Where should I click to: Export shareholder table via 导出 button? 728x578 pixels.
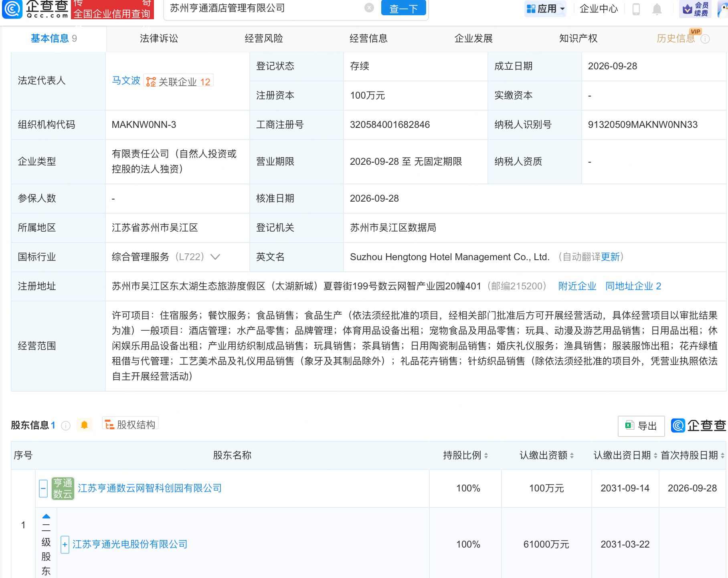(641, 426)
